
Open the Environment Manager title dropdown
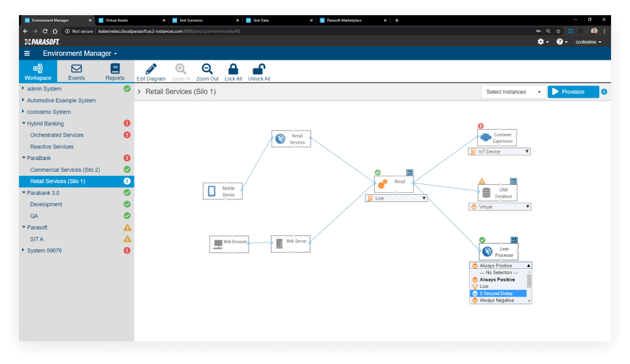point(80,53)
